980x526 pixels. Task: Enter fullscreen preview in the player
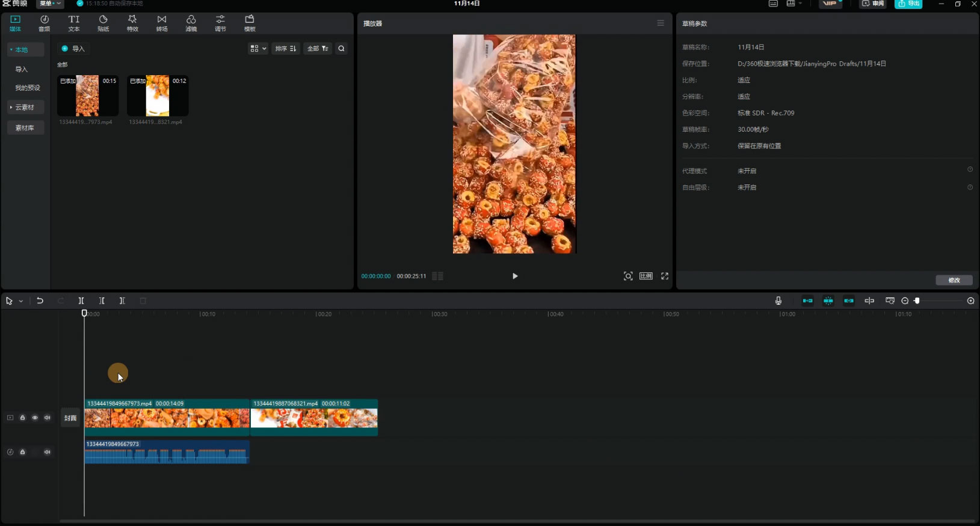click(x=665, y=276)
